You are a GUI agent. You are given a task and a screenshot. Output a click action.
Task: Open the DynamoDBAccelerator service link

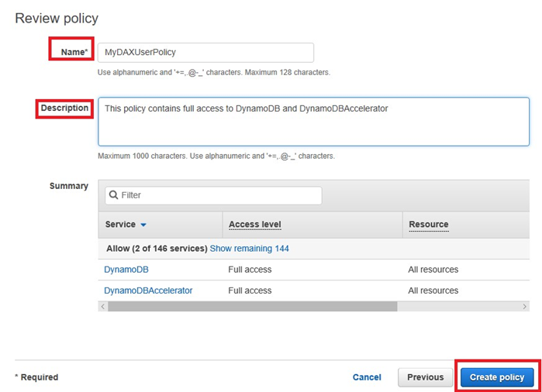(148, 291)
